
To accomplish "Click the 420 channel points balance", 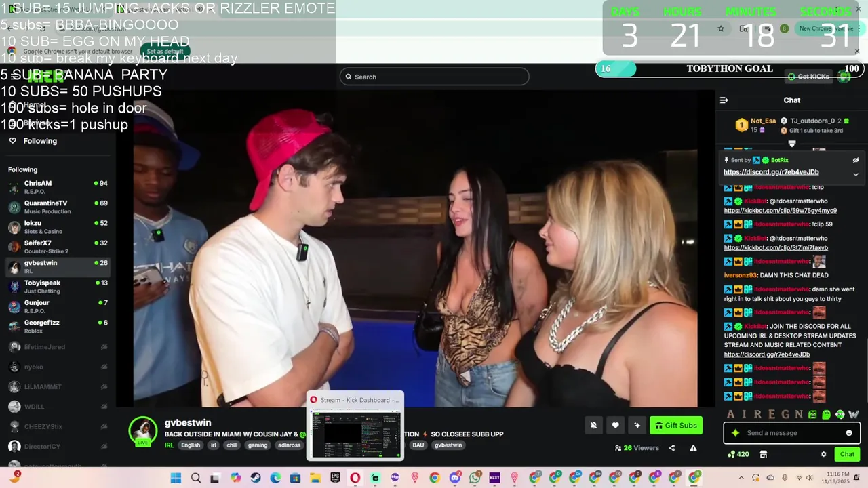I will (x=738, y=454).
